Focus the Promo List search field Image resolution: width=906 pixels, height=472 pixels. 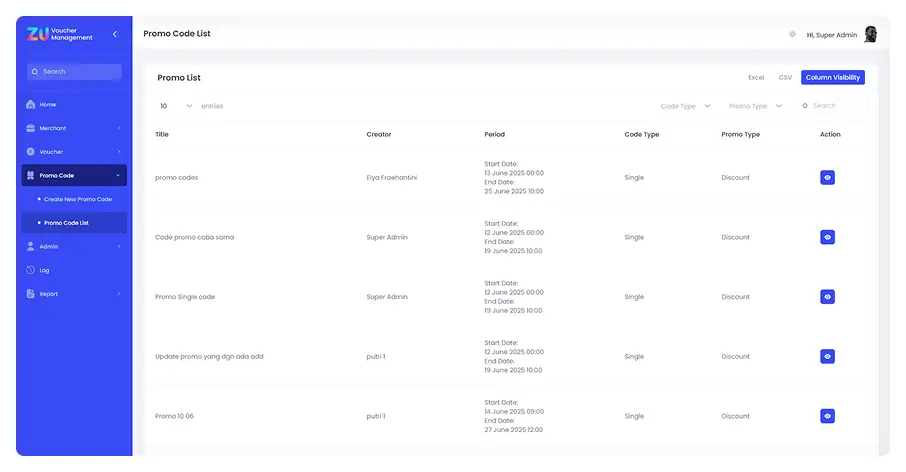click(834, 106)
